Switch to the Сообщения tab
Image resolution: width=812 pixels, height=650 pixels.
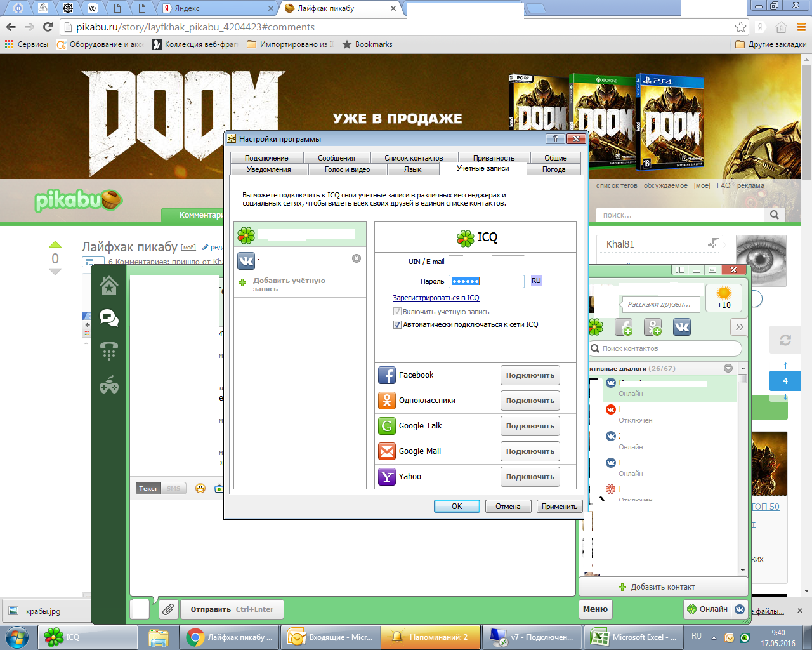(336, 158)
